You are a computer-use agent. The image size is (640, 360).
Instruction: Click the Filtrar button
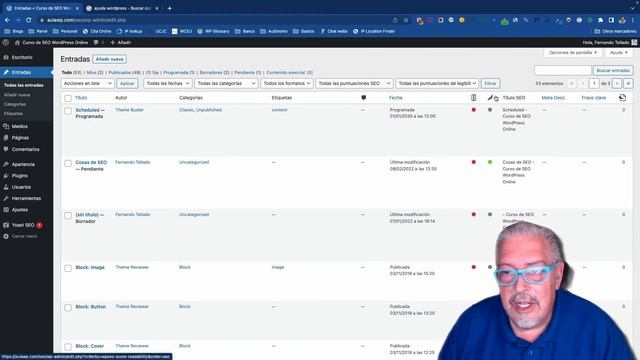pyautogui.click(x=490, y=83)
